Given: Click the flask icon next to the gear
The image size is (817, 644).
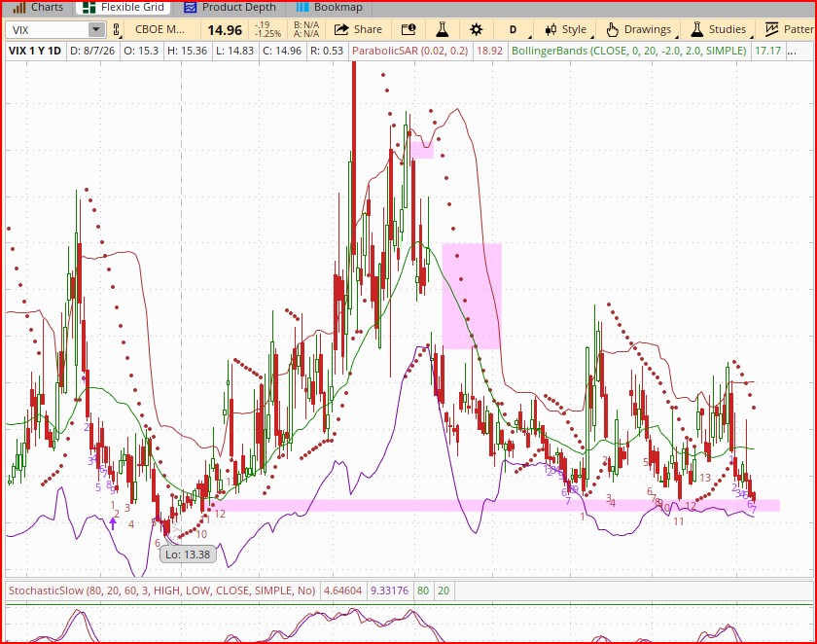Looking at the screenshot, I should pos(442,30).
